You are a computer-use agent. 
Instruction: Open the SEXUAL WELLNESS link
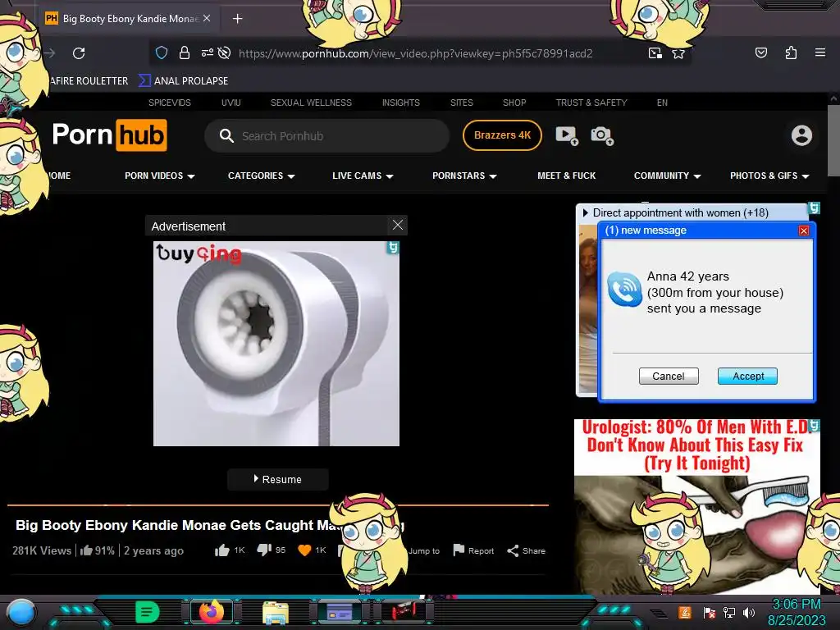click(311, 103)
